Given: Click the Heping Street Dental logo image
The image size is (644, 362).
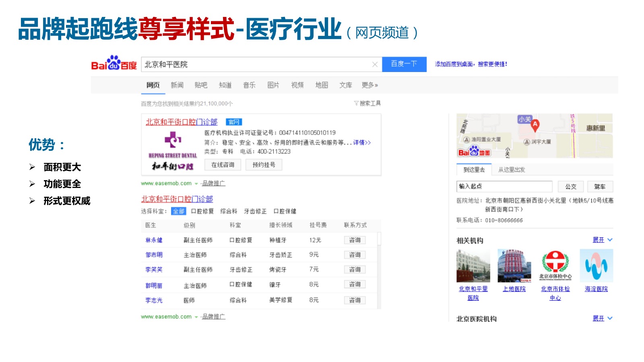Looking at the screenshot, I should click(x=173, y=151).
